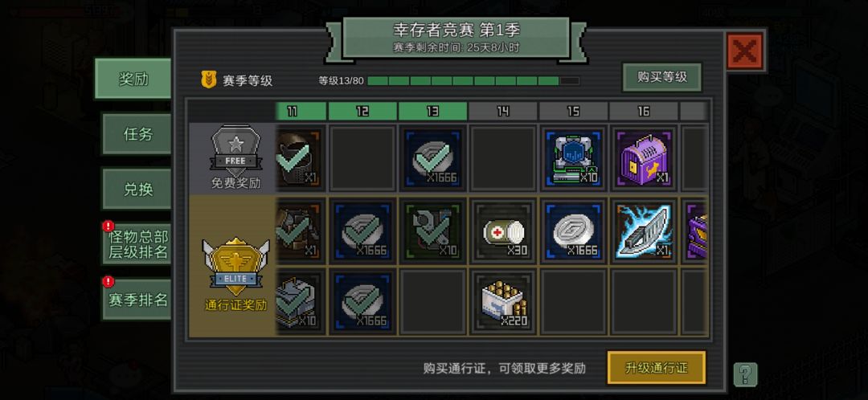Select the medkit x30 elite reward

tap(502, 231)
